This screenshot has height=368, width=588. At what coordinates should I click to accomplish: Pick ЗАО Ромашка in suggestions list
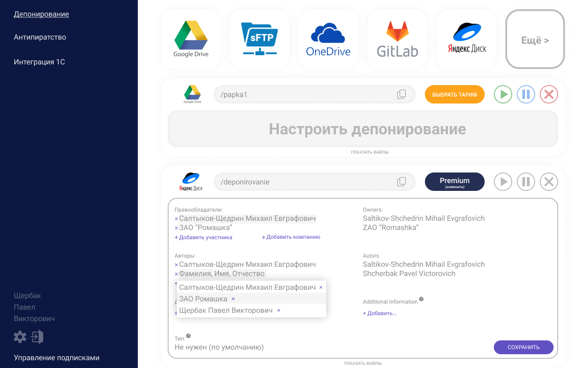[x=203, y=299]
